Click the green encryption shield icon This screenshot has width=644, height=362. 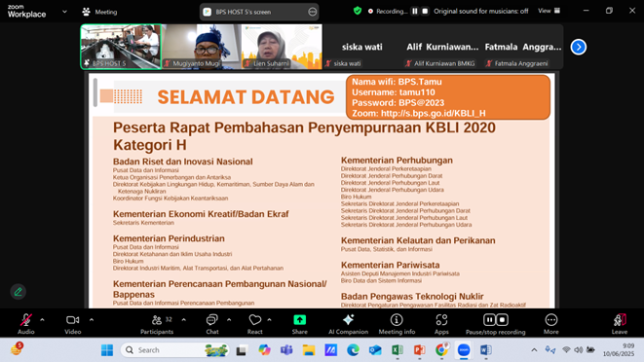pos(358,11)
